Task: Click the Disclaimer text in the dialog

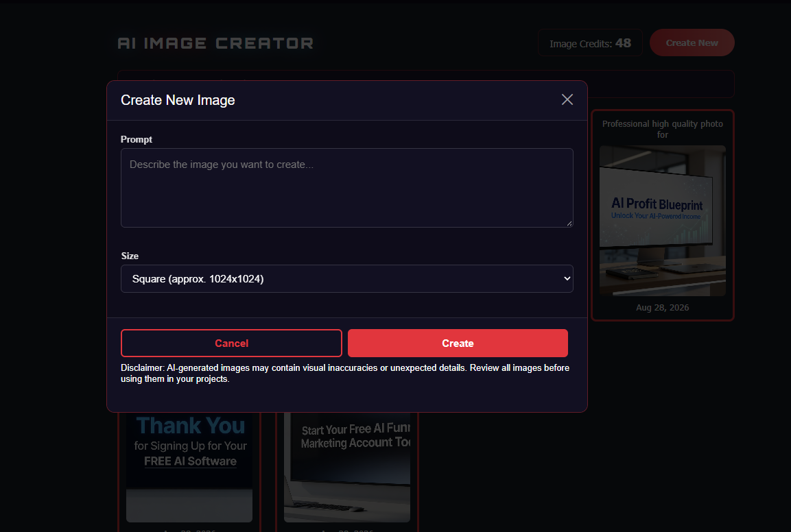Action: pos(345,373)
